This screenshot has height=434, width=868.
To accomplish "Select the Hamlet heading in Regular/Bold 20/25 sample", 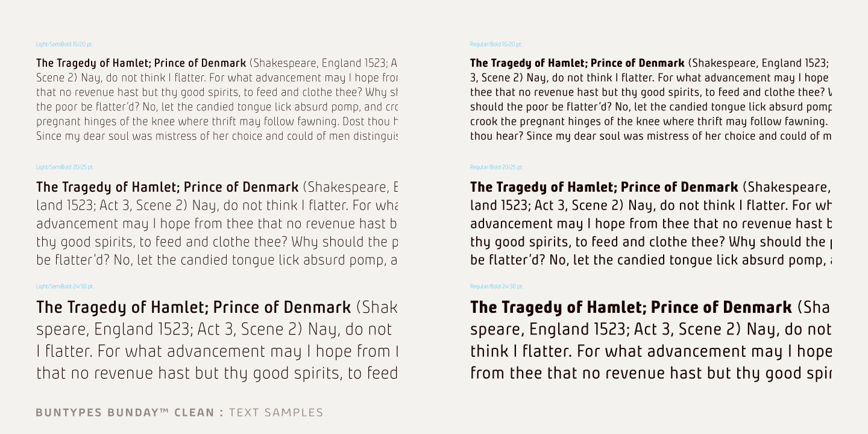I will (604, 187).
